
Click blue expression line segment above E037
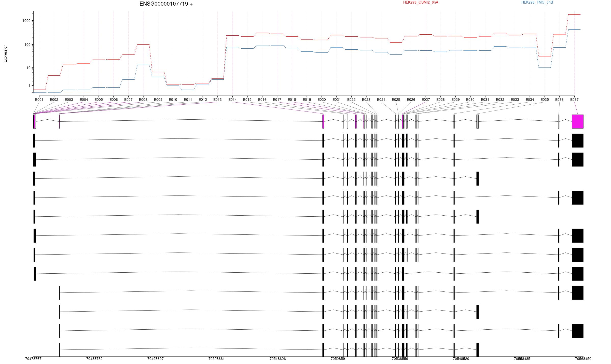(574, 29)
